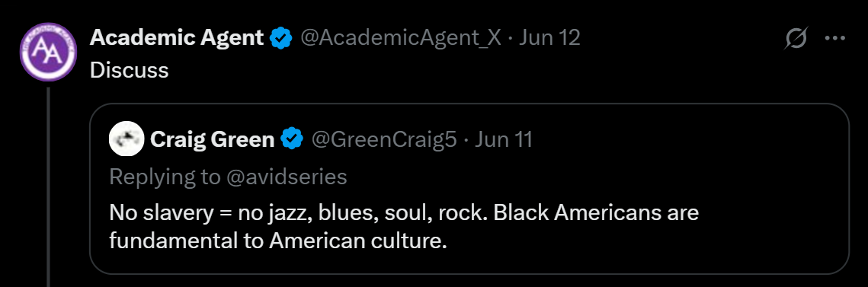The width and height of the screenshot is (868, 287).
Task: Click Academic Agent's blue verified badge
Action: pyautogui.click(x=281, y=38)
